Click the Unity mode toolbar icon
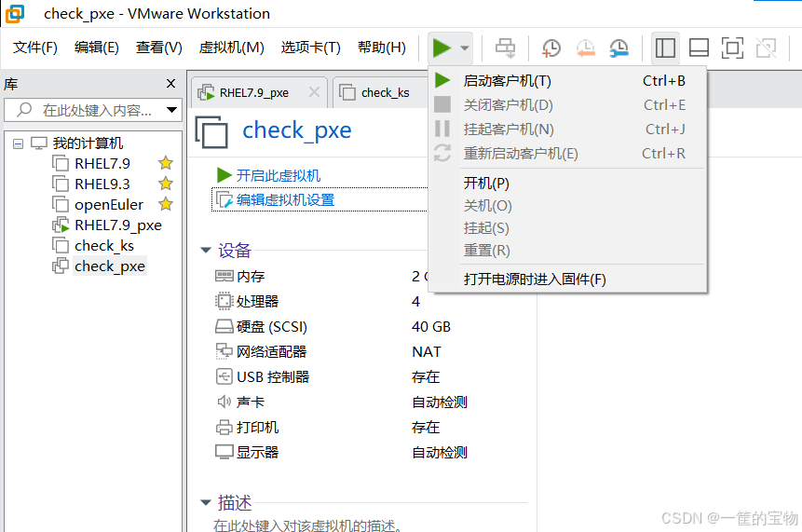Screen dimensions: 802x532 [x=767, y=48]
